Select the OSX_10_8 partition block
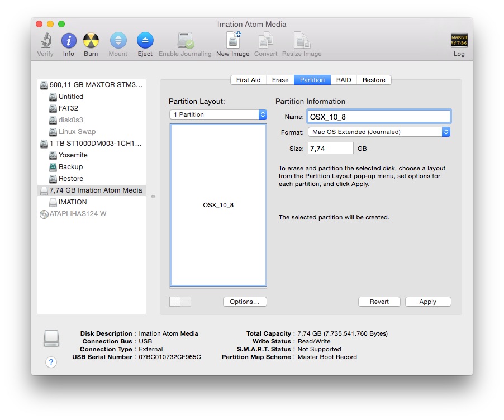 click(x=218, y=205)
